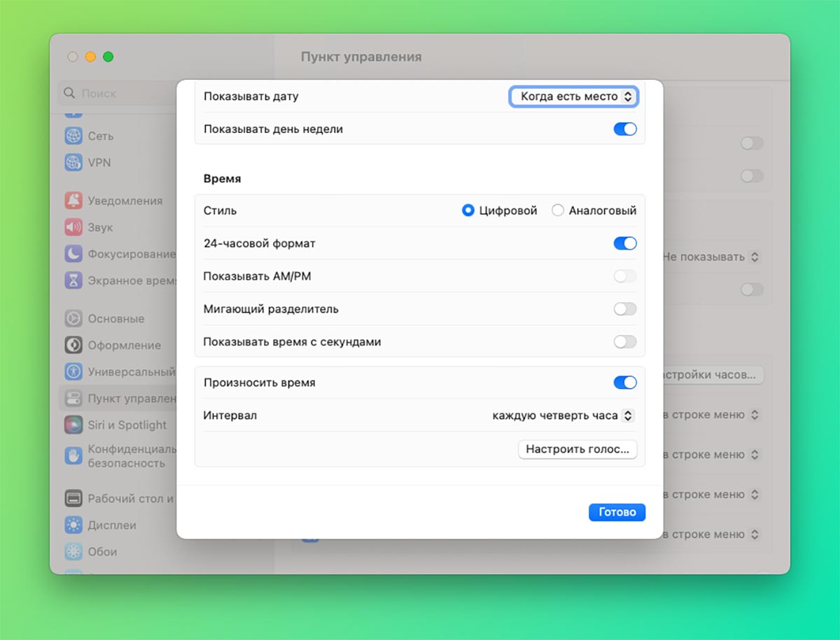The height and width of the screenshot is (640, 840).
Task: Open the Wallpaper (Обои) flower icon
Action: pos(73,552)
